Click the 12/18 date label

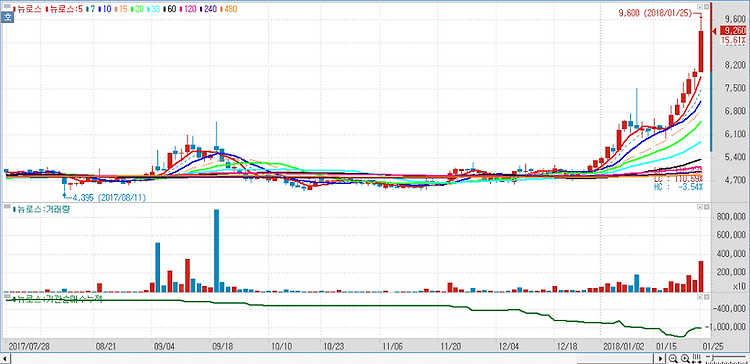coord(566,346)
